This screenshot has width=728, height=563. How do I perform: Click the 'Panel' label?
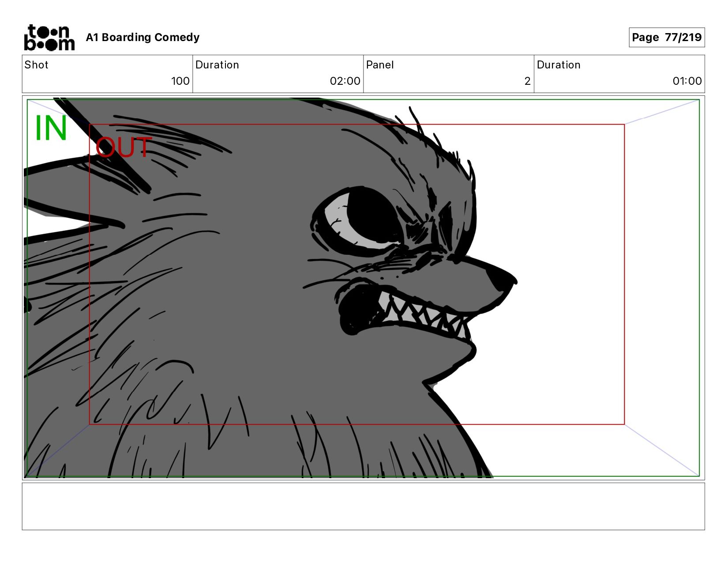[379, 65]
